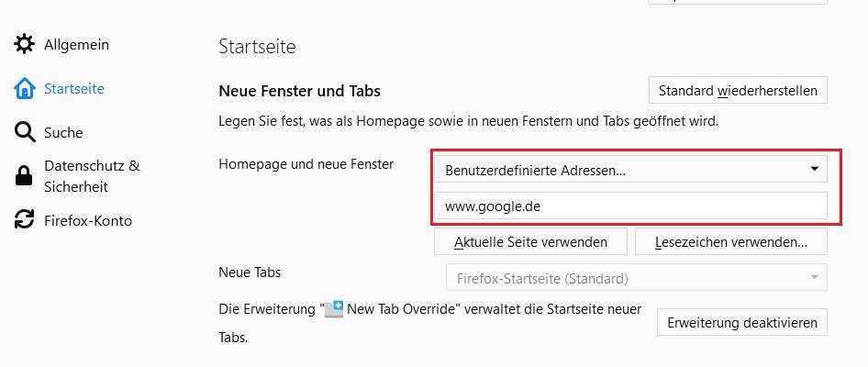Click the Homepage und neue Fenster label
The height and width of the screenshot is (367, 868).
pyautogui.click(x=306, y=164)
